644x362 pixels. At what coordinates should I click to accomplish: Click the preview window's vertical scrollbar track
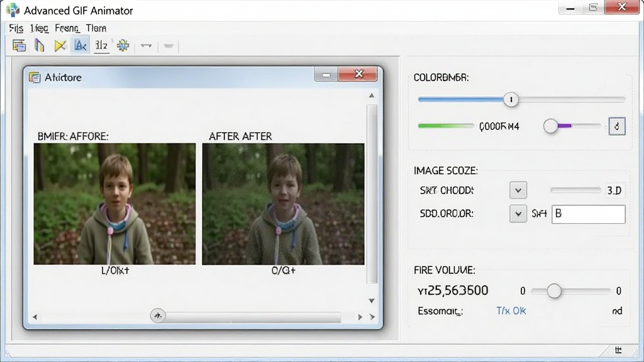[x=372, y=194]
